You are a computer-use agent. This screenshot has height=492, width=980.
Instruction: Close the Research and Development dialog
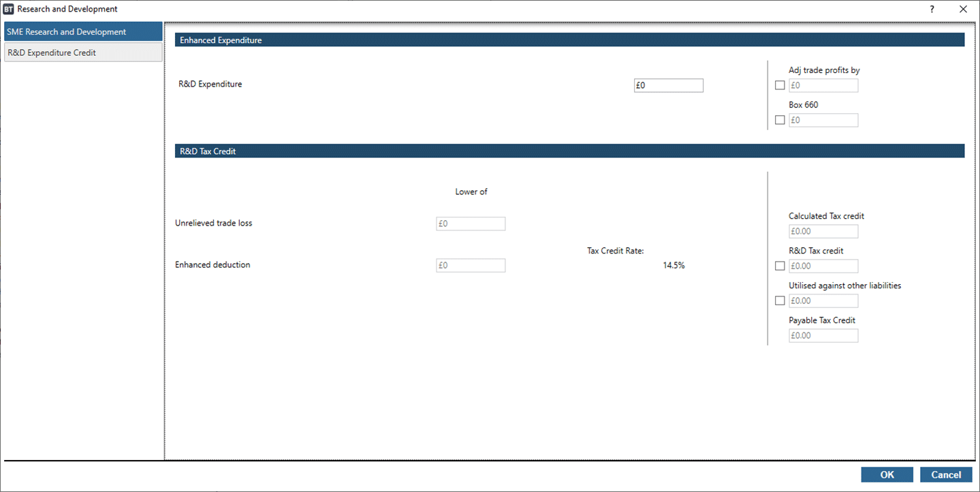coord(962,10)
